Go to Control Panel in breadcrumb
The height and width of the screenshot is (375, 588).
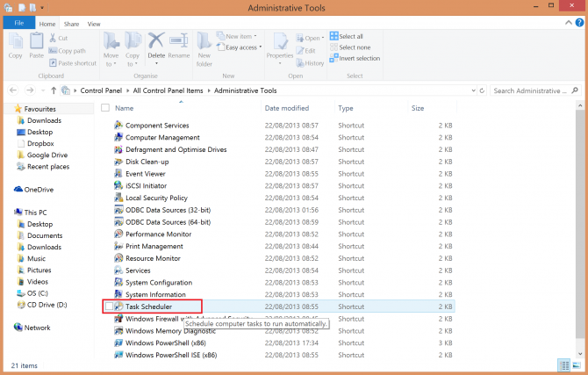coord(101,90)
